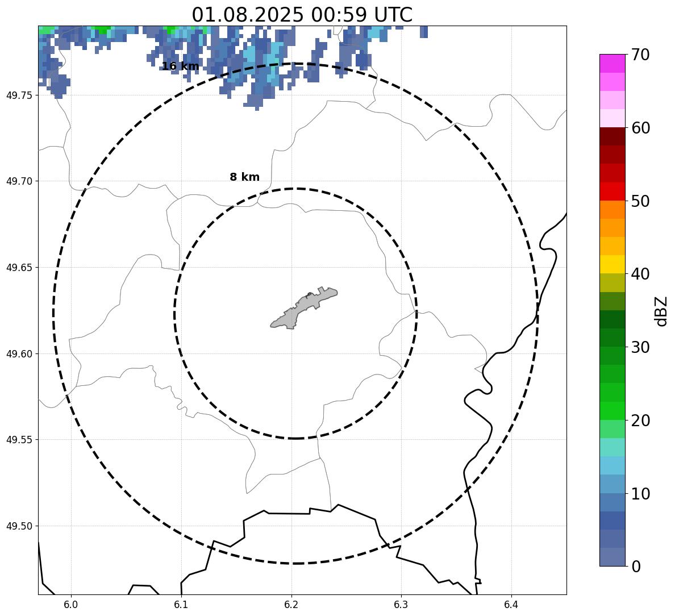Click the latitude tick label 49.55
This screenshot has height=616, width=675.
pos(19,440)
